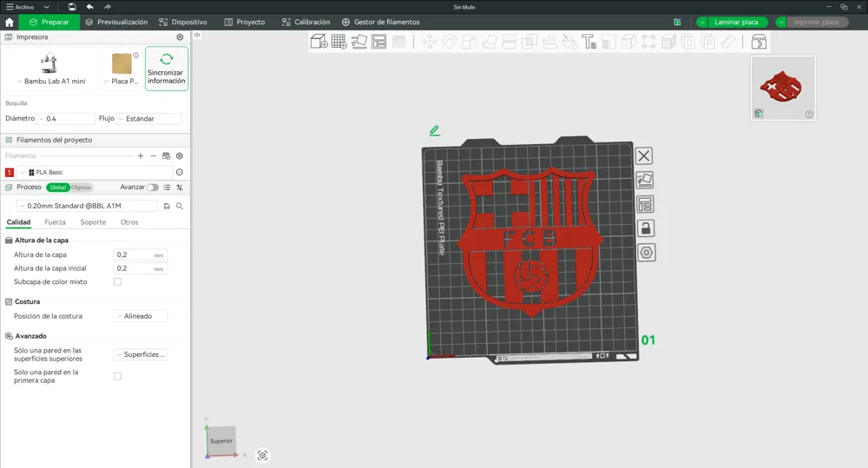Viewport: 868px width, 468px height.
Task: Switch to the Proyecto tab
Action: (x=245, y=23)
